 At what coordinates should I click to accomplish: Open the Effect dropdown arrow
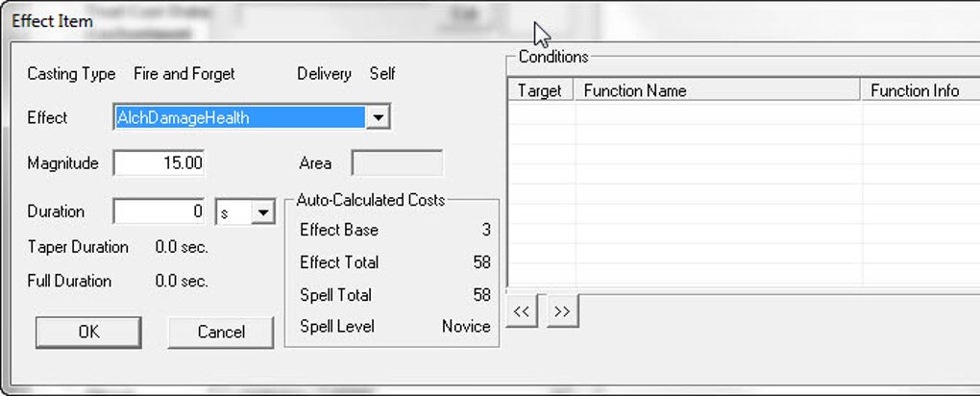(x=378, y=117)
